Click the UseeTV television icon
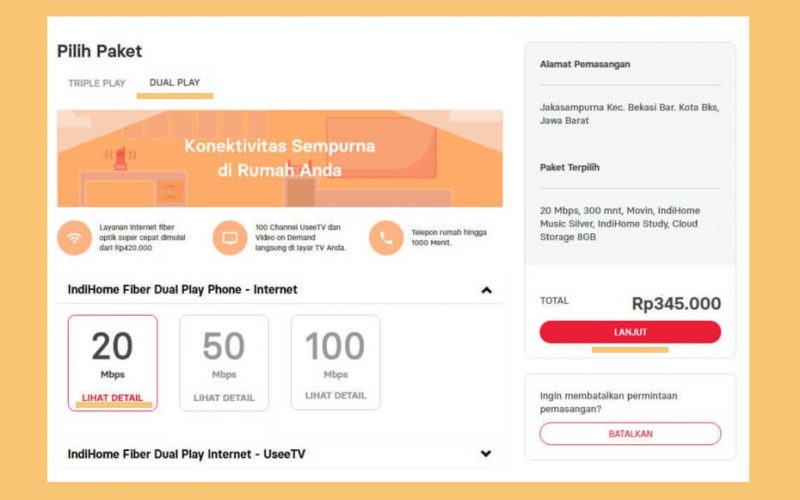Viewport: 800px width, 500px height. pos(230,238)
